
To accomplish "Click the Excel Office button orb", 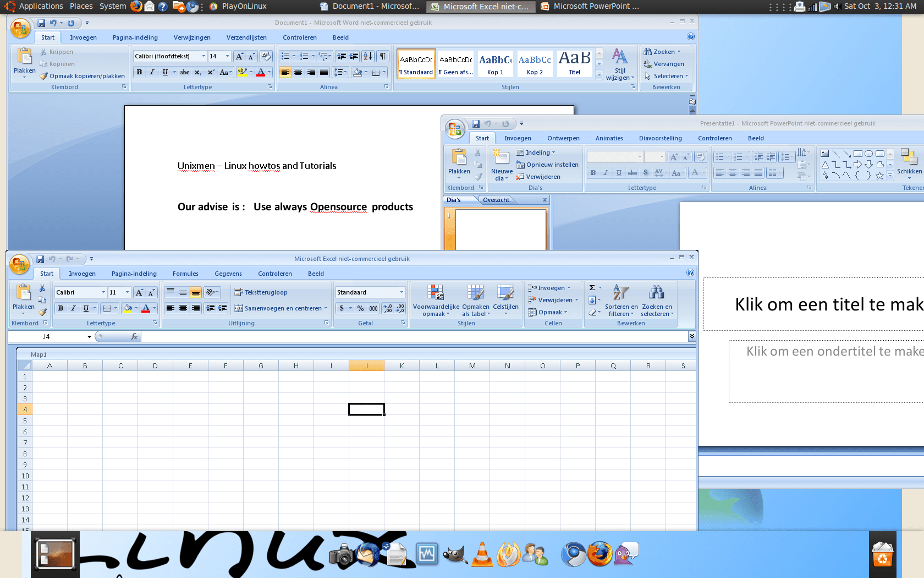I will pos(19,264).
